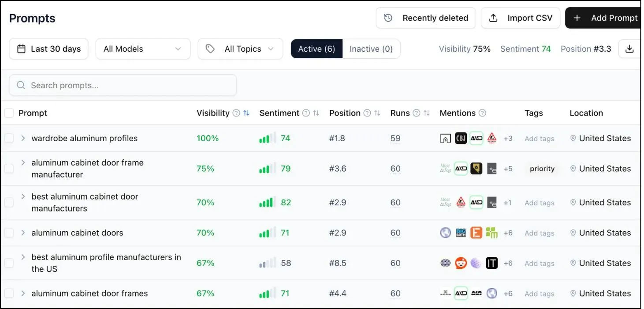Click the CBJ brand logo in wardrobe row
The width and height of the screenshot is (644, 309).
461,138
